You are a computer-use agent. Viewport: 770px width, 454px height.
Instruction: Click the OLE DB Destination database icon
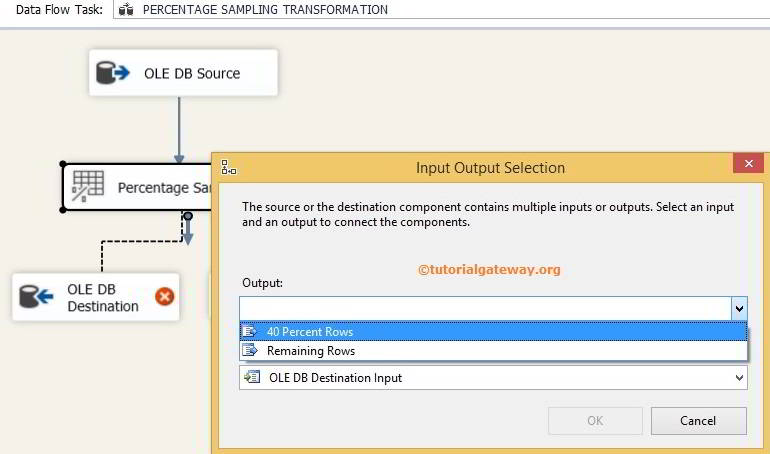point(36,296)
